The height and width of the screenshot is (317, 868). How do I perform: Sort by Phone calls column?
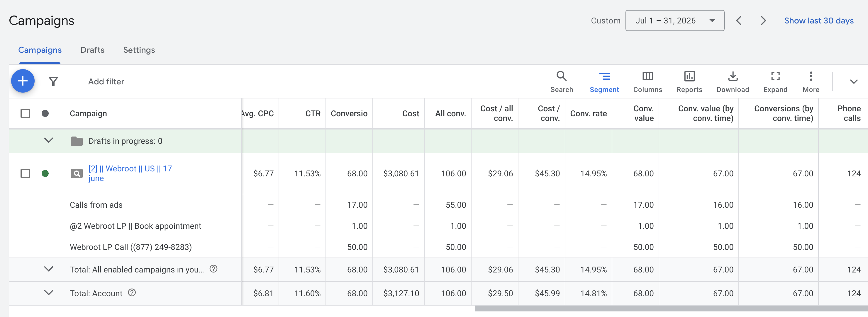[x=849, y=113]
